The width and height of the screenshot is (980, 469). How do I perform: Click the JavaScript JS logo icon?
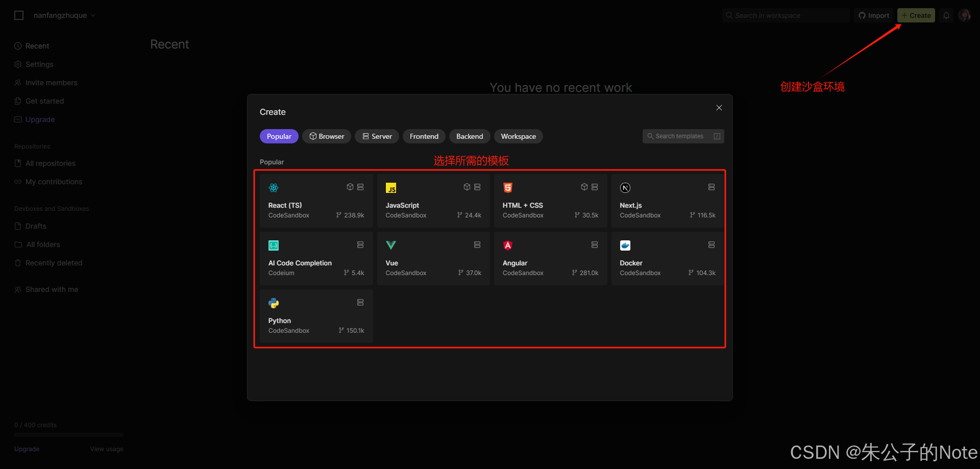pos(391,188)
